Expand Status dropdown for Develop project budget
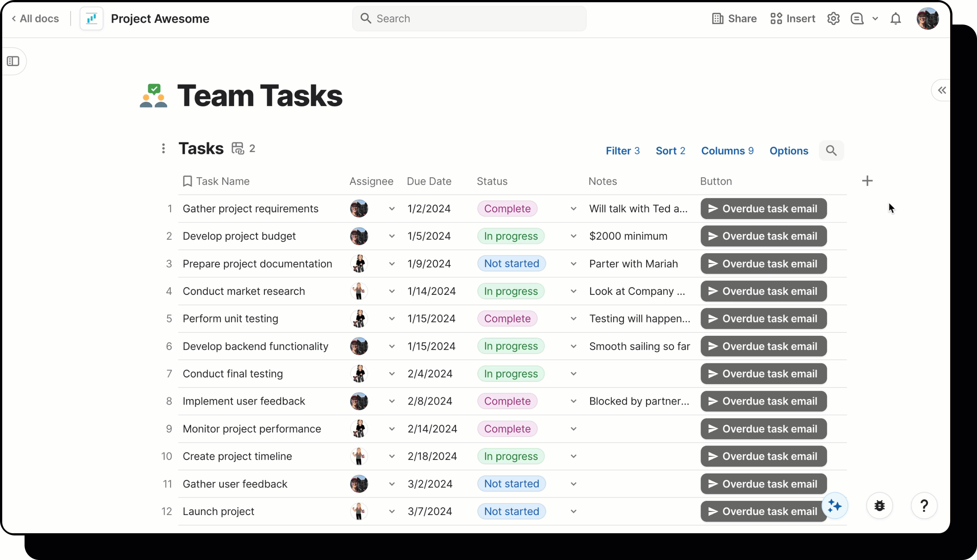 [x=573, y=236]
